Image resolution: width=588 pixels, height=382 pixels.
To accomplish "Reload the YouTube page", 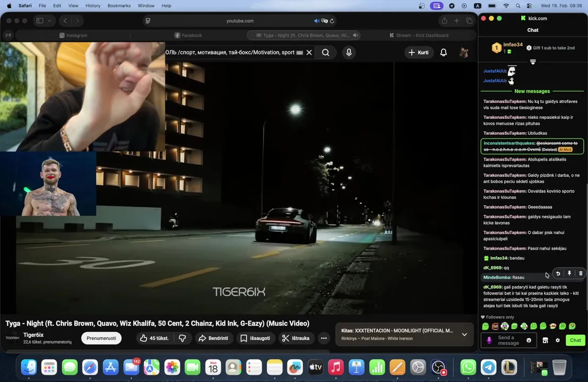I will point(332,21).
